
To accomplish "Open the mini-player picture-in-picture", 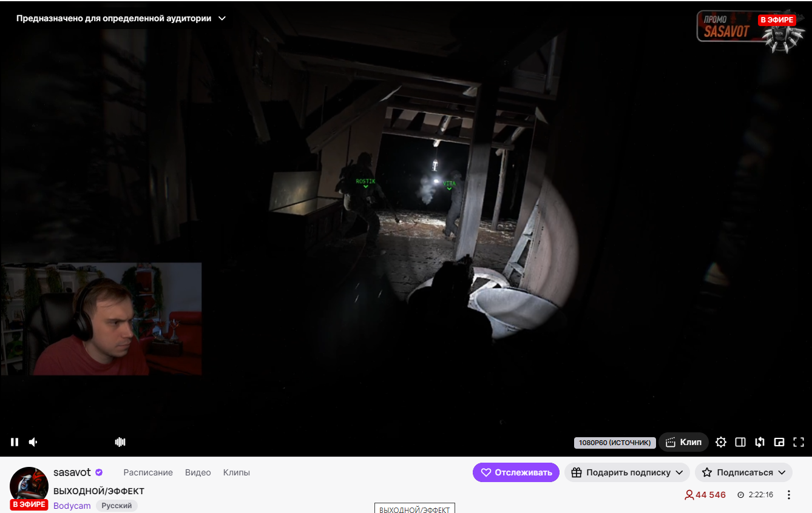I will click(x=779, y=442).
